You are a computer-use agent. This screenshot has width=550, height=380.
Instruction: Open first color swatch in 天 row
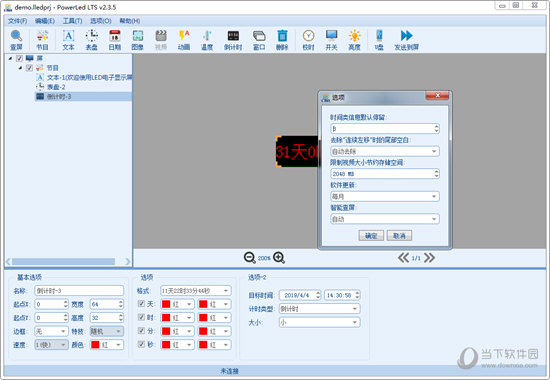click(x=177, y=304)
